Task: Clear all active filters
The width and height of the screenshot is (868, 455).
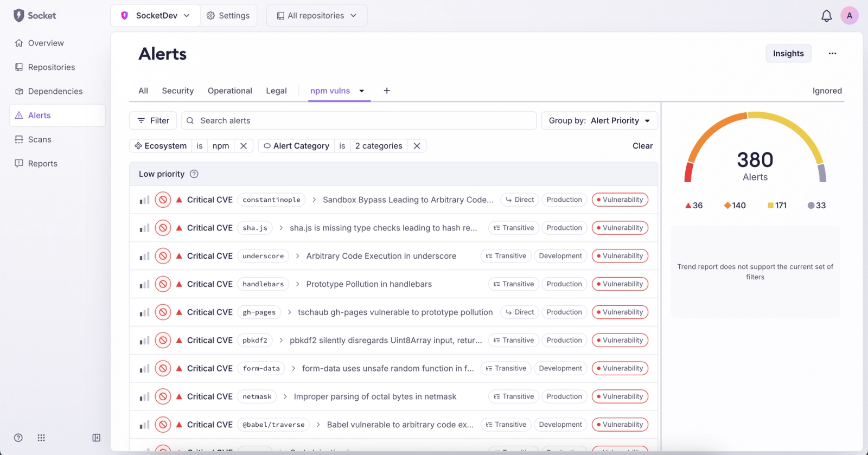Action: [x=642, y=146]
